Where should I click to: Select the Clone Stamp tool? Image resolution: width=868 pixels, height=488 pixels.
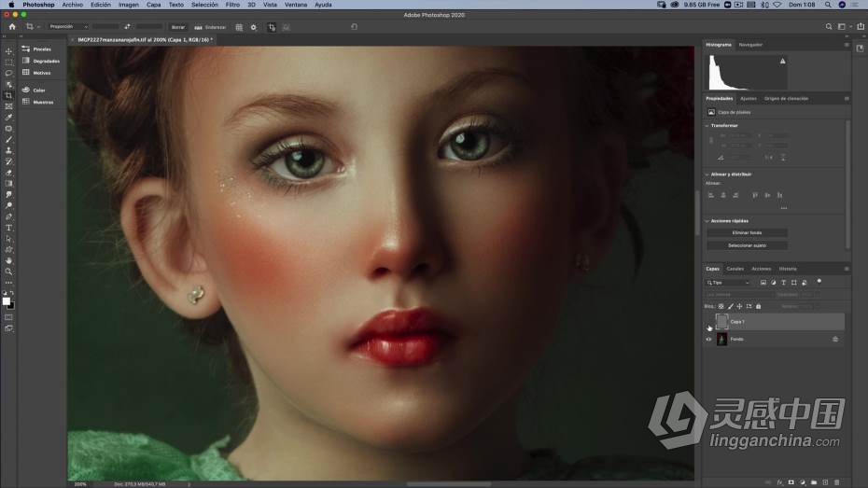(8, 150)
